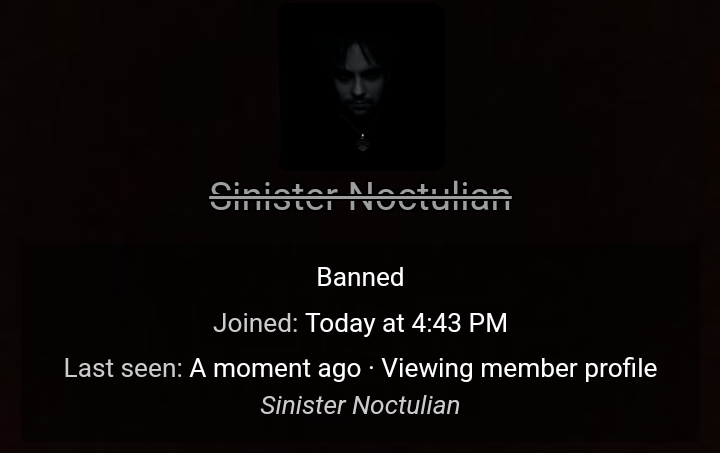Viewport: 720px width, 453px height.
Task: Select the Banned user title label
Action: click(360, 277)
